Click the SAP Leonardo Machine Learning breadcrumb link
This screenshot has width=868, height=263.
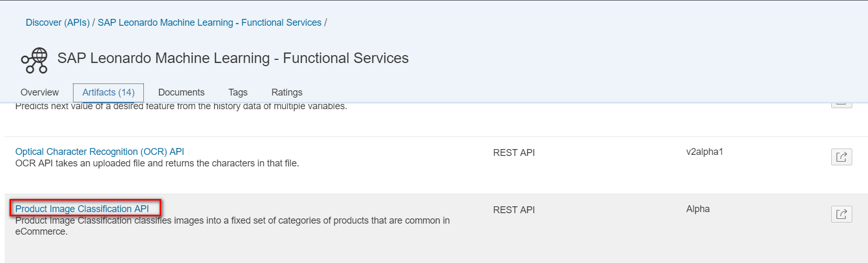[x=210, y=23]
